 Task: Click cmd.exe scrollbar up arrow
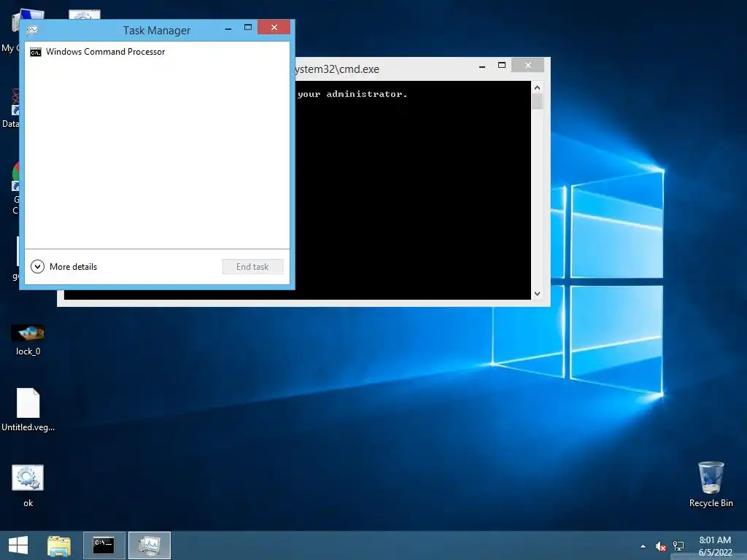[538, 87]
